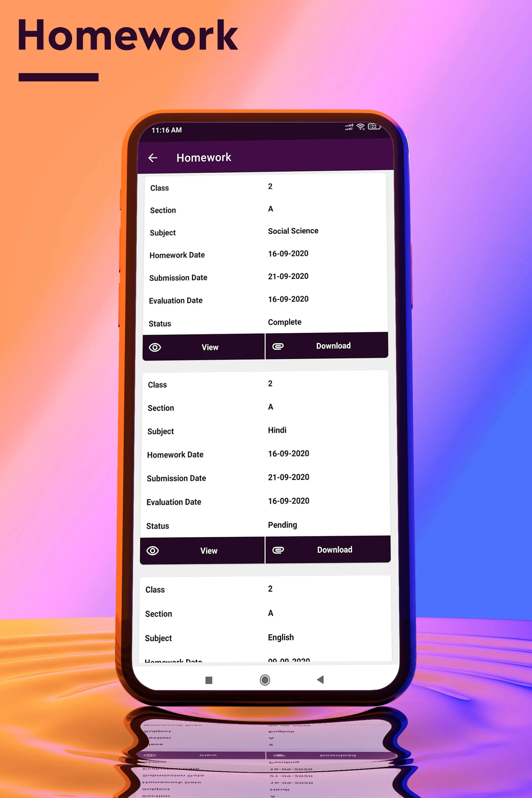532x798 pixels.
Task: Click the back arrow navigation icon
Action: [153, 157]
